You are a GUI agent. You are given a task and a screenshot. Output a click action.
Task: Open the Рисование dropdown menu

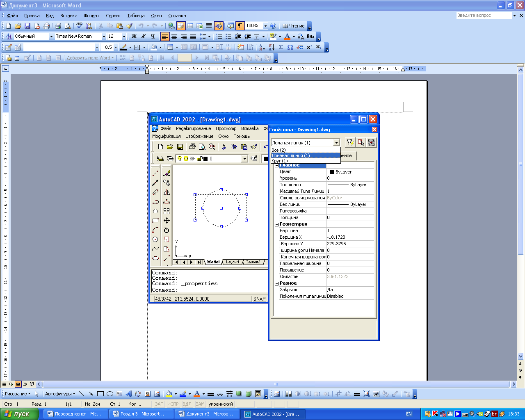coord(18,394)
